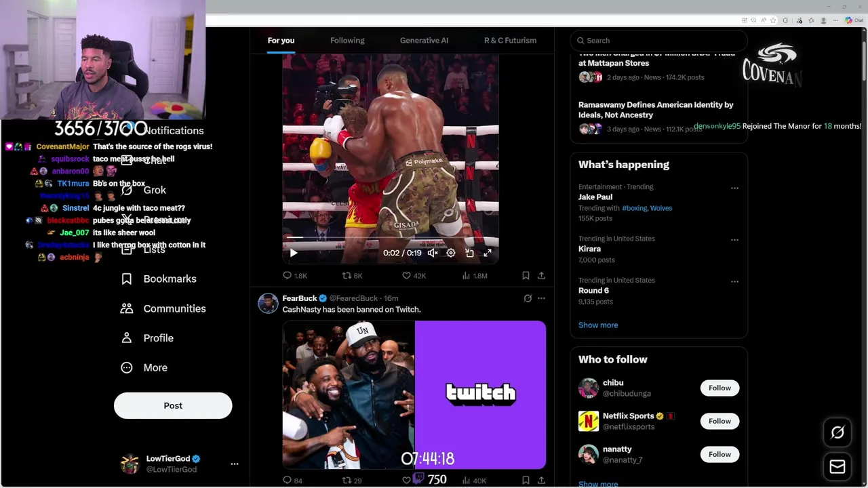View FearBuck post analytics (40K)
Viewport: 868px width, 488px height.
tap(473, 481)
